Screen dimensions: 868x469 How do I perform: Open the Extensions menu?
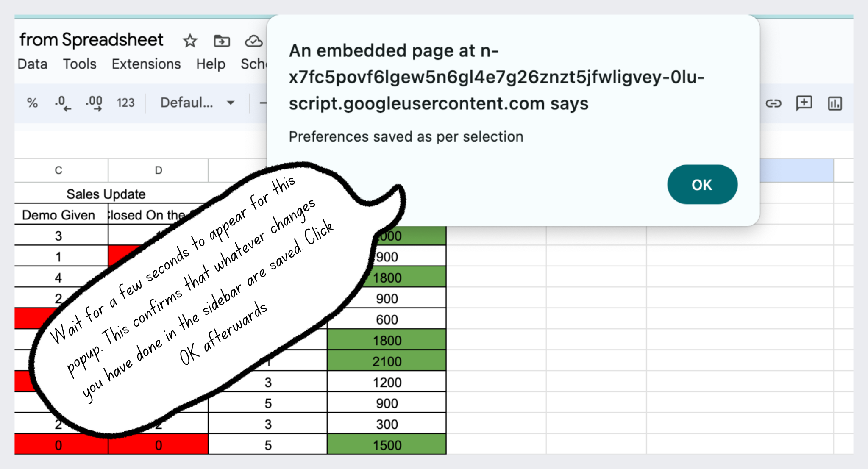click(x=146, y=64)
